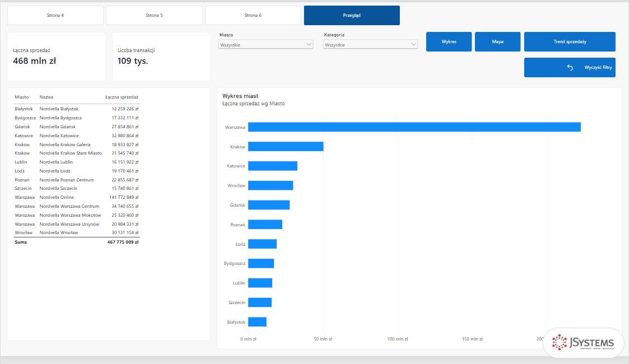Sort table by the Nazwa column header

(46, 97)
